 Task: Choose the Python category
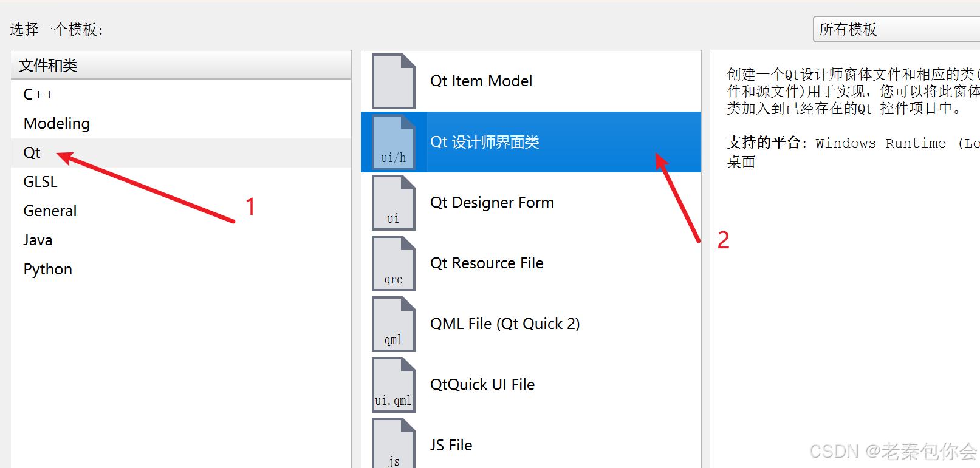pyautogui.click(x=181, y=269)
